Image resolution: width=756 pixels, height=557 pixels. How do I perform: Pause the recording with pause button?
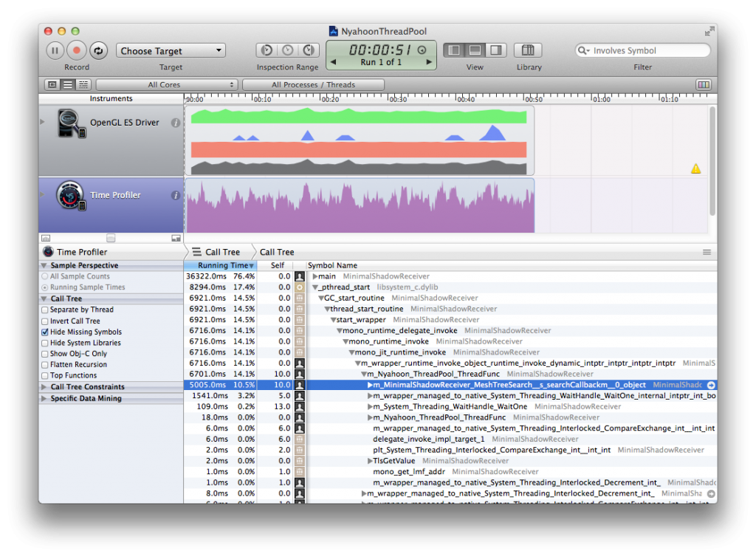(x=55, y=51)
